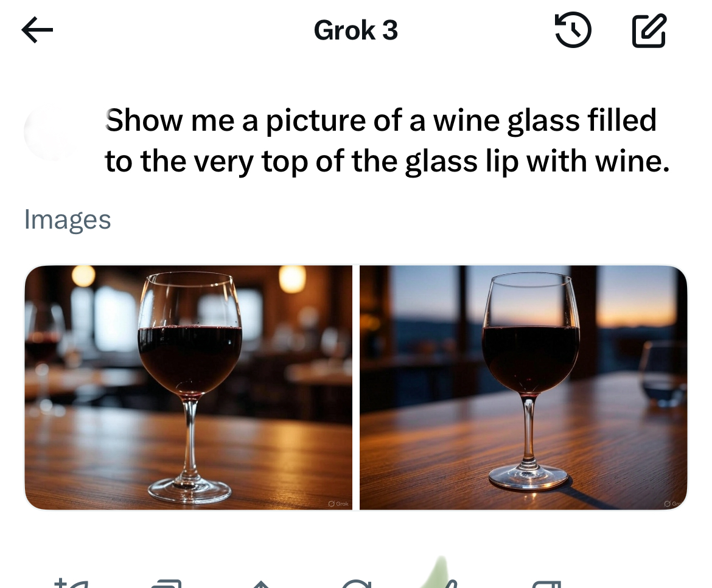Viewport: 712px width, 588px height.
Task: Tap the Images section label
Action: [68, 220]
